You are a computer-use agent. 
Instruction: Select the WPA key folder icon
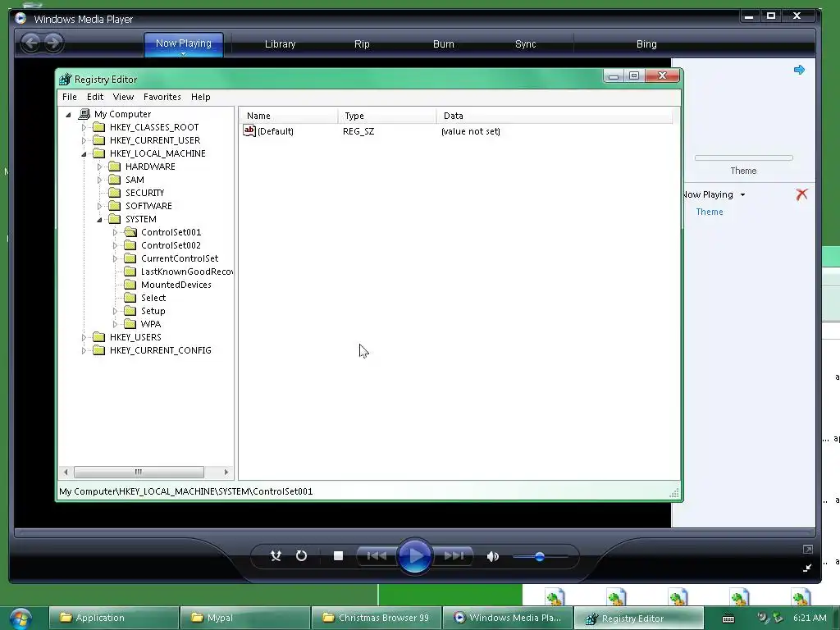tap(130, 323)
